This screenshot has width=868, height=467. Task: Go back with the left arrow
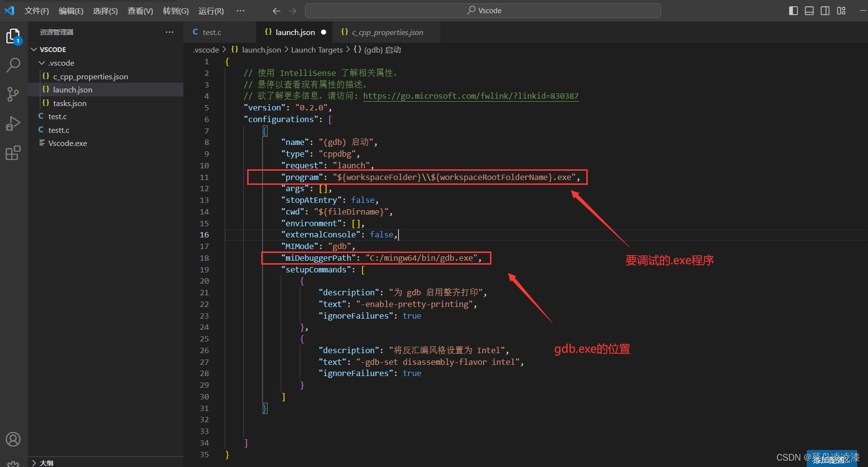pos(276,11)
